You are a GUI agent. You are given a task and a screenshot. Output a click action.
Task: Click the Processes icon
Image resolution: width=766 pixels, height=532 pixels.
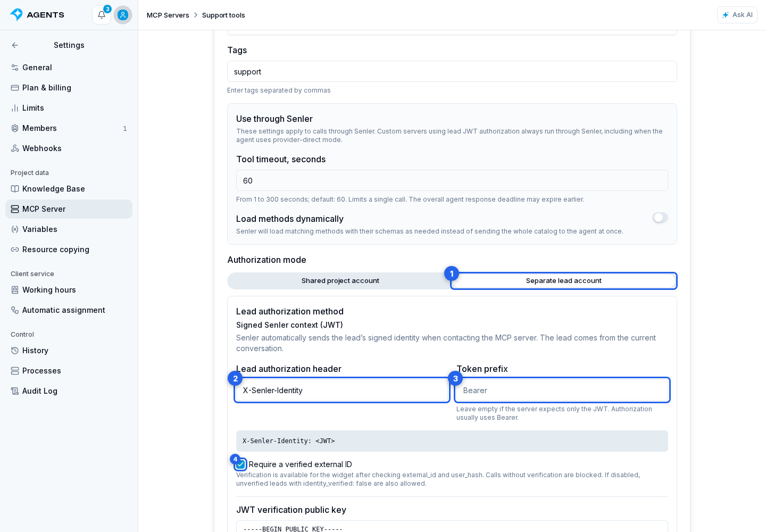(15, 371)
